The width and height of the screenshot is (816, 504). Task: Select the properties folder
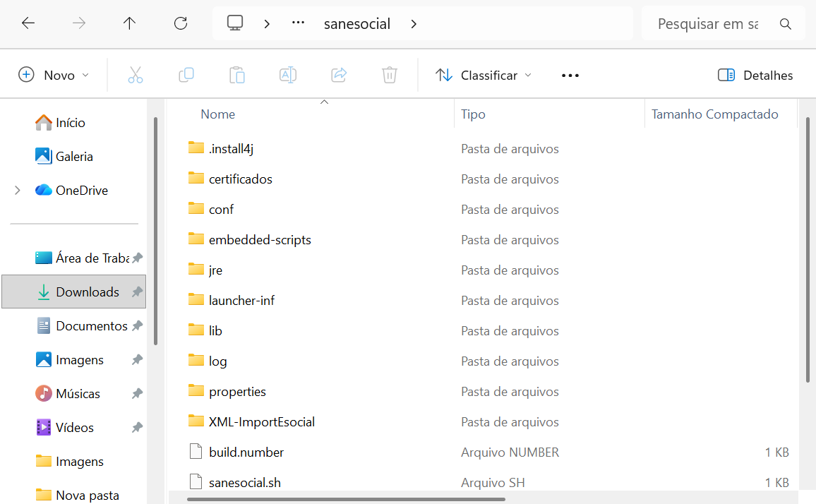[237, 391]
